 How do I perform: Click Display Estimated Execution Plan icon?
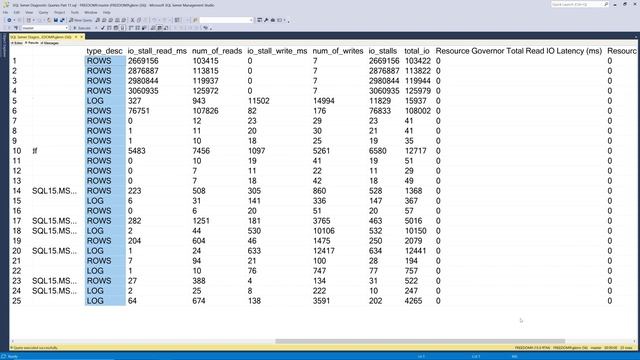coord(109,28)
